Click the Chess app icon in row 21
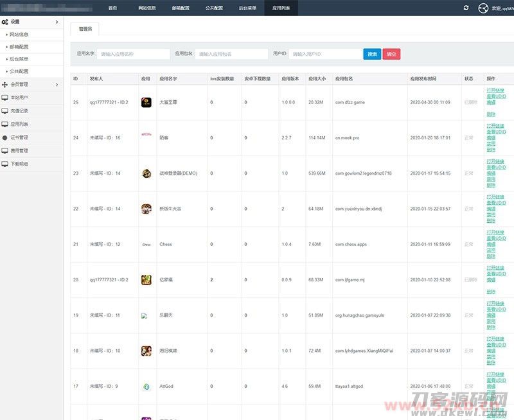This screenshot has height=420, width=514. 146,244
